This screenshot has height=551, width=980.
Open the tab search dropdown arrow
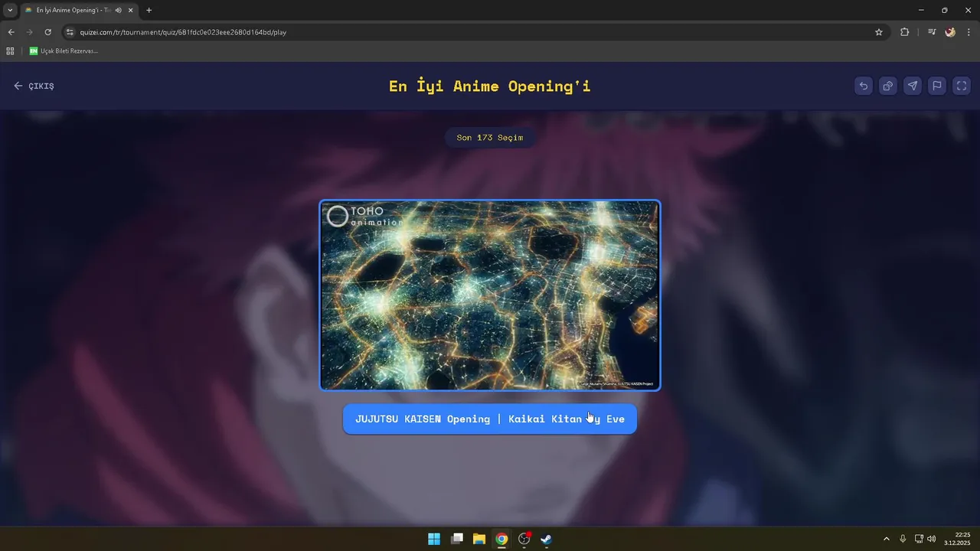pyautogui.click(x=10, y=10)
